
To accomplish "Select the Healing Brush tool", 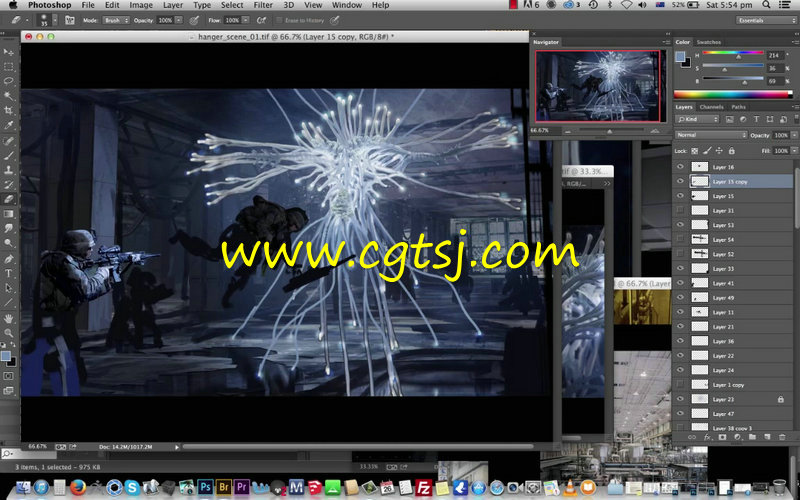I will [x=9, y=140].
